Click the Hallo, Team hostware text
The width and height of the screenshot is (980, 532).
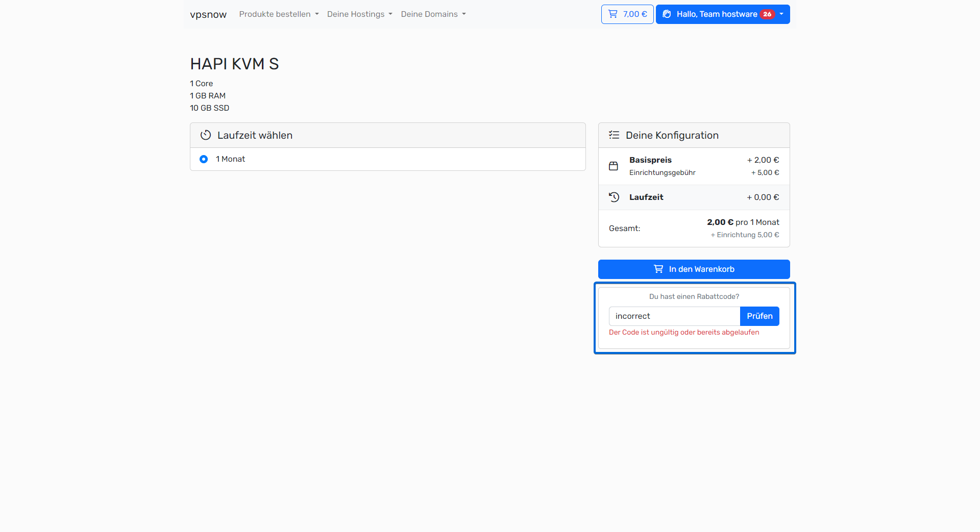717,14
